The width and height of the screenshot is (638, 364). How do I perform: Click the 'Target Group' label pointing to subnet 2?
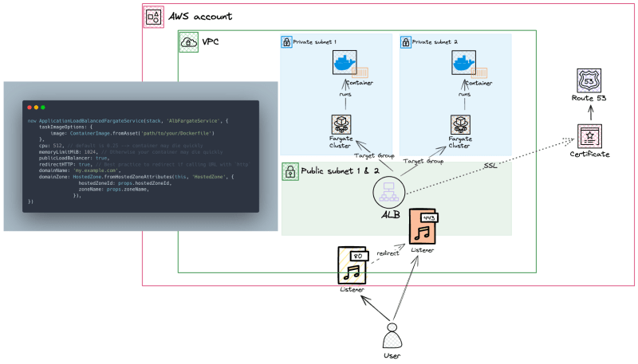(x=423, y=161)
